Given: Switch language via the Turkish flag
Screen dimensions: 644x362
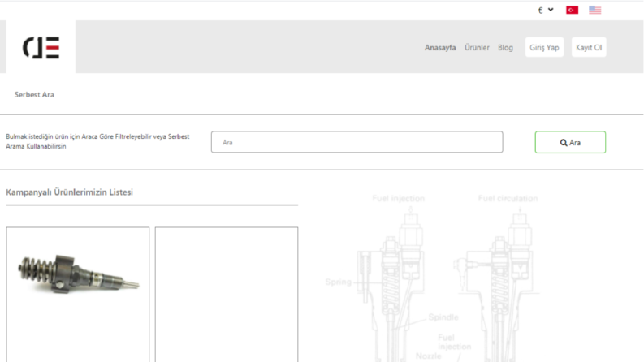Looking at the screenshot, I should coord(572,10).
